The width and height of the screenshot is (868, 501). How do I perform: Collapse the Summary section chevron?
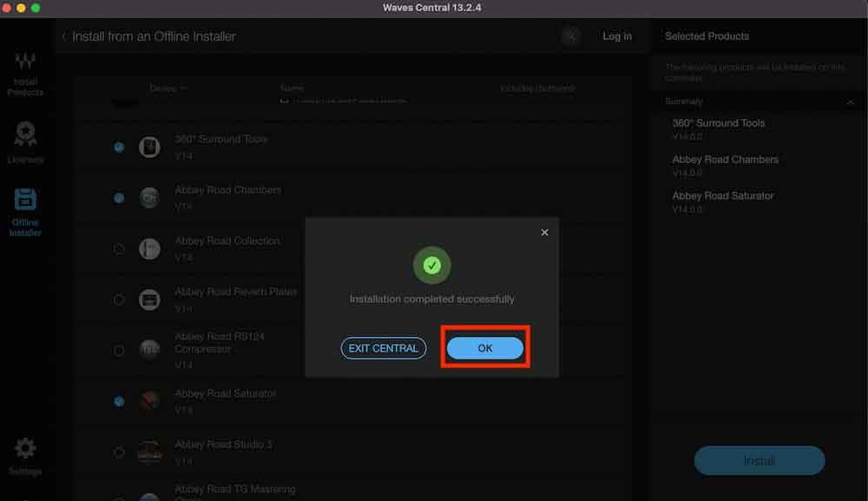point(850,102)
